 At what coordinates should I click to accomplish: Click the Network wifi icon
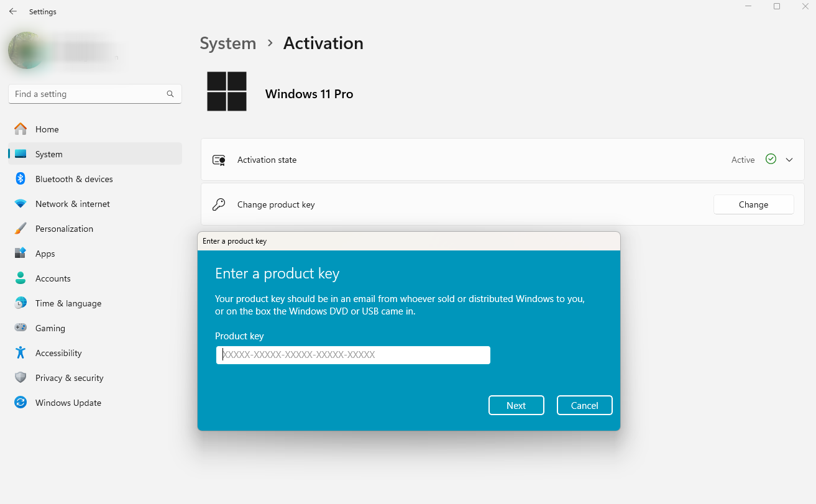tap(21, 204)
